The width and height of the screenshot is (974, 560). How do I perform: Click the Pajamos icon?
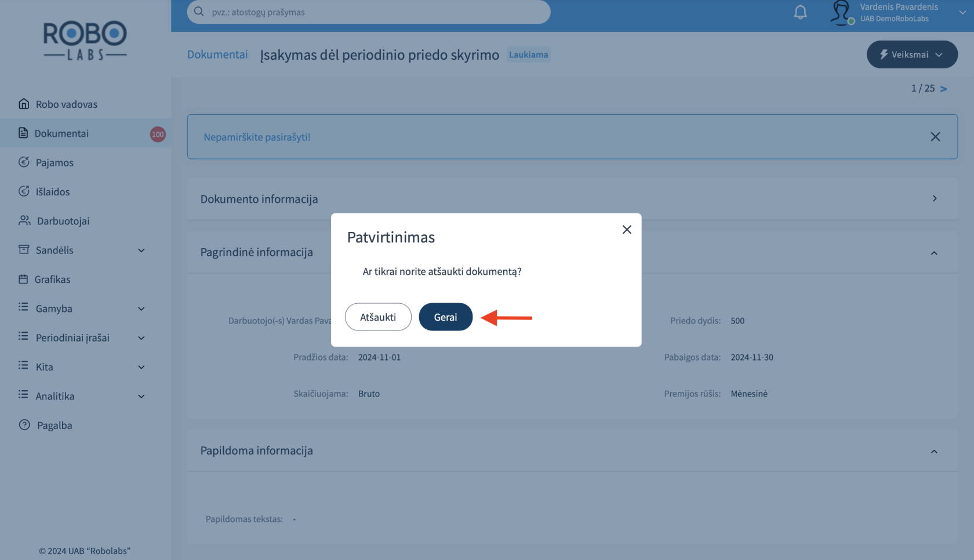(24, 162)
